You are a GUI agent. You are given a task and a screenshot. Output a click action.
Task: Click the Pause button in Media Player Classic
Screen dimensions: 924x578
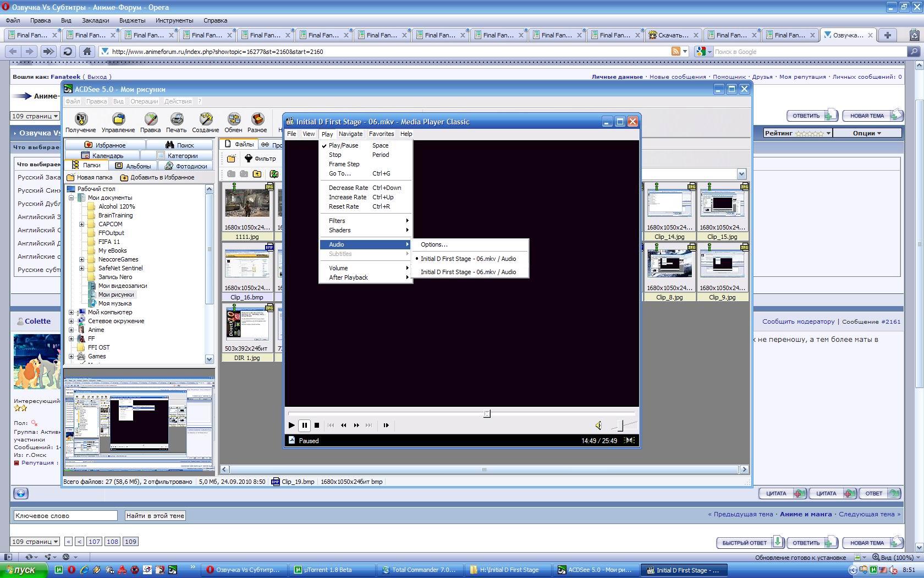(x=305, y=425)
